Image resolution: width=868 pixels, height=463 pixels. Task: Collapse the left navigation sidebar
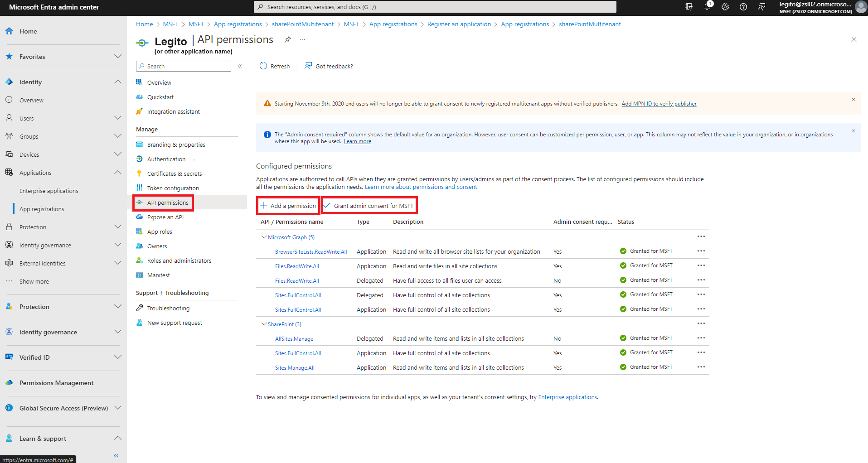tap(116, 456)
